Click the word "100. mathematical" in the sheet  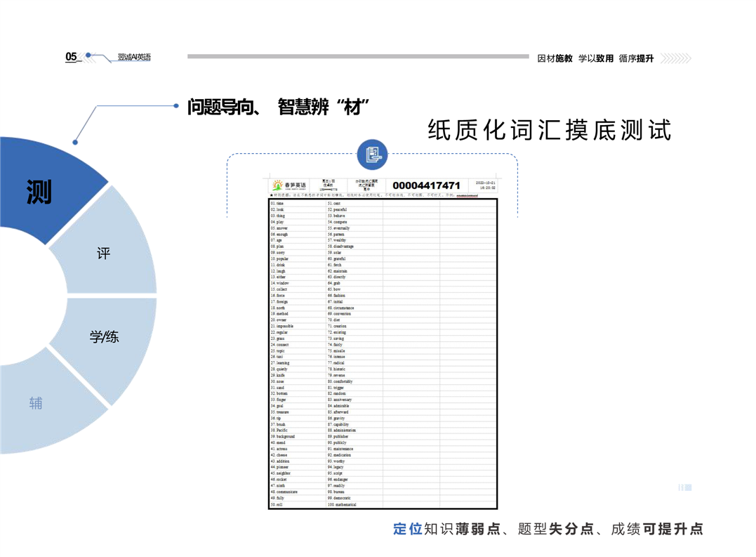[x=343, y=504]
